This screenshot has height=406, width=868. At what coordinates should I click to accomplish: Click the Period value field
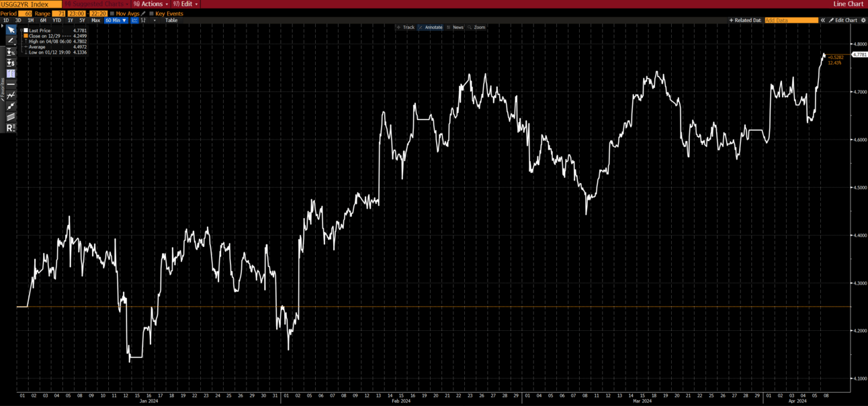point(25,13)
